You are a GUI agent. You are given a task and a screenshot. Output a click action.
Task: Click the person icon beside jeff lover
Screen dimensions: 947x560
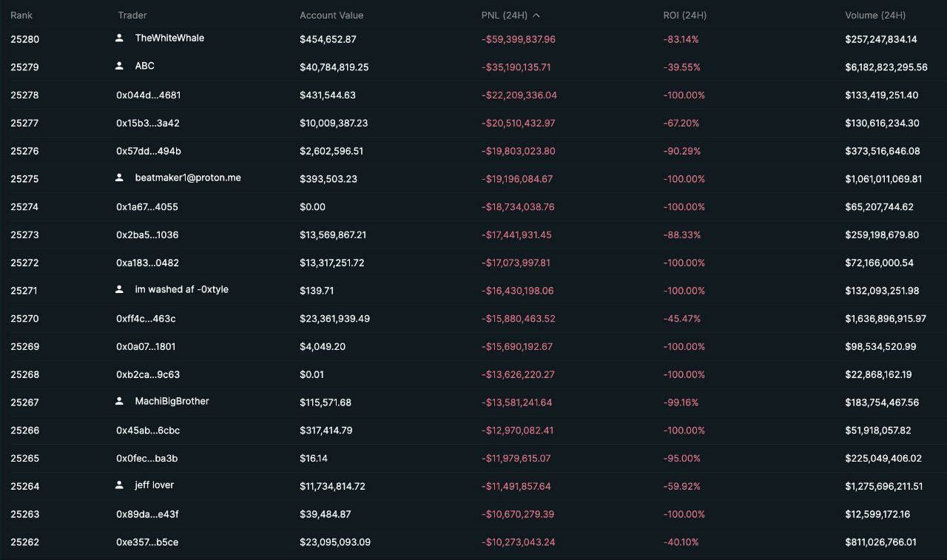point(119,485)
